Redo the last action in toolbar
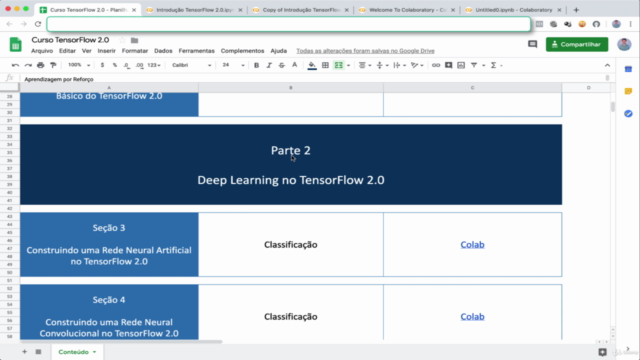 [x=28, y=65]
